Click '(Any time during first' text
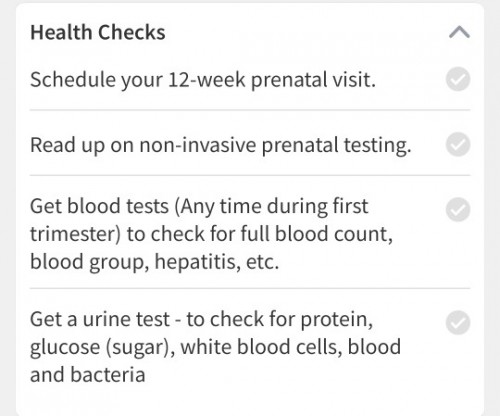 pyautogui.click(x=271, y=206)
